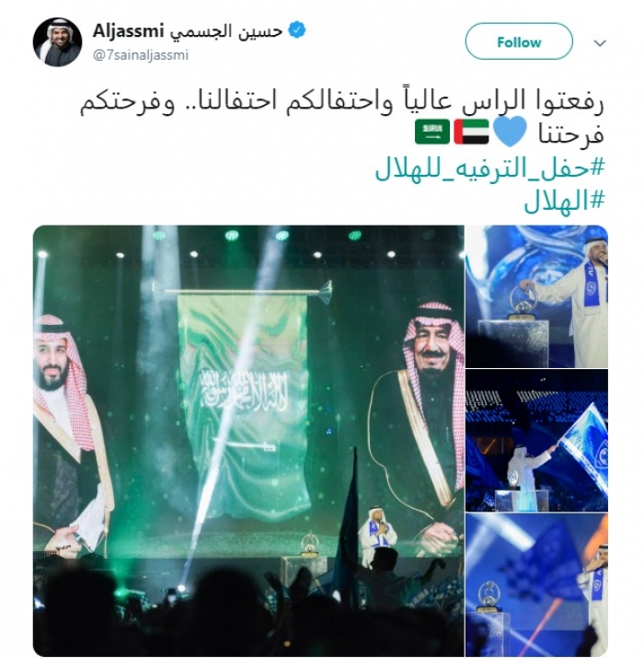
Task: Open the bottom-right photo with trophy and lights
Action: point(536,585)
